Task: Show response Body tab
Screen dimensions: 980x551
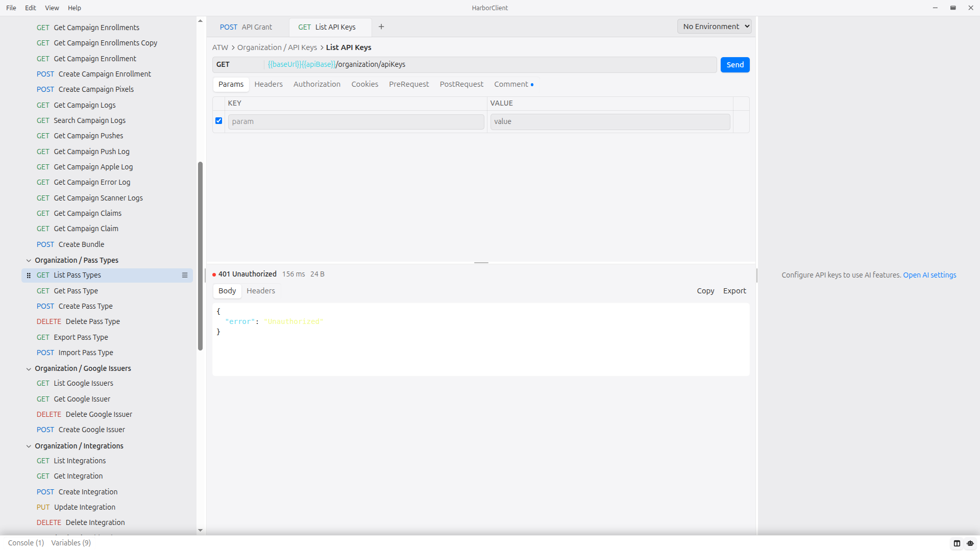Action: (227, 291)
